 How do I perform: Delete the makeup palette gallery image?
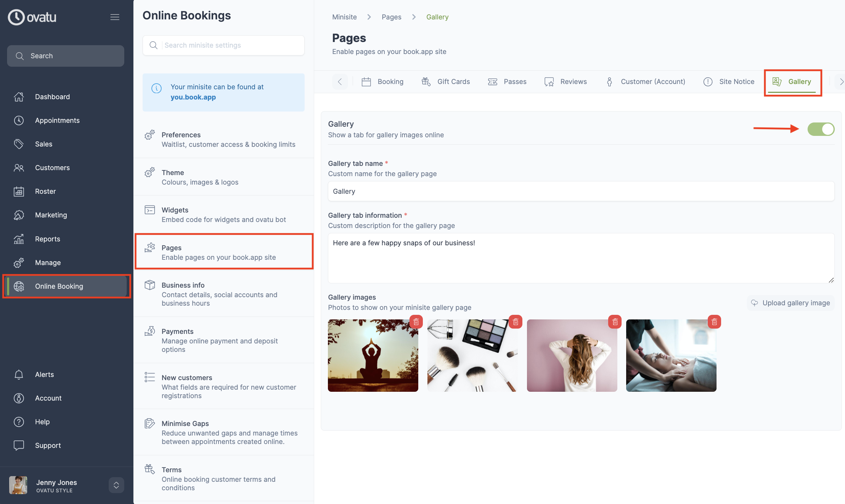pos(515,322)
